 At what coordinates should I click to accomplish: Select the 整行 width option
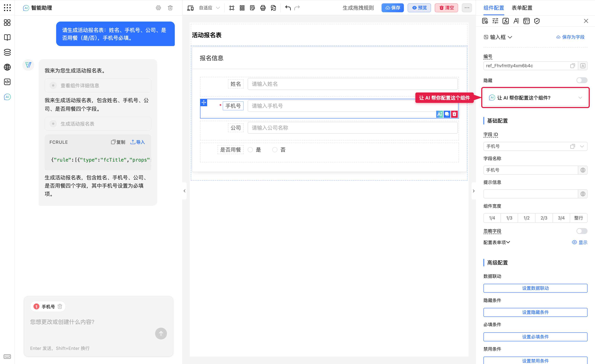(578, 218)
